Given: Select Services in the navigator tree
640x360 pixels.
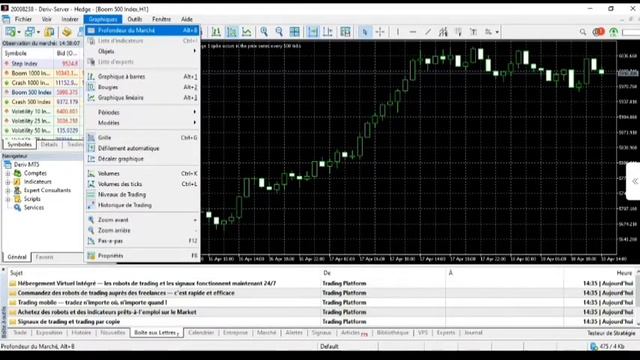Looking at the screenshot, I should (33, 208).
